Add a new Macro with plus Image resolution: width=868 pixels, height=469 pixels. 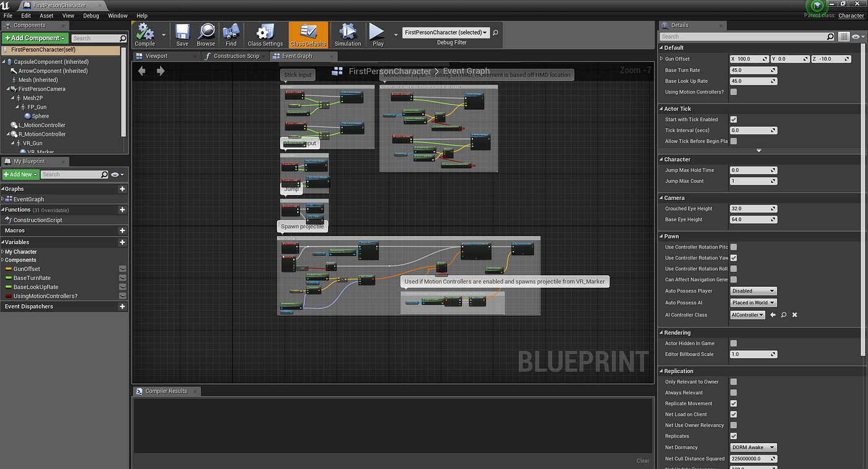coord(122,230)
